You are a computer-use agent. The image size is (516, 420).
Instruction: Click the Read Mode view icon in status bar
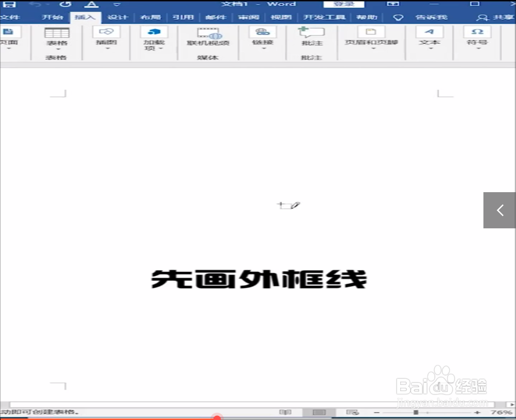point(285,412)
